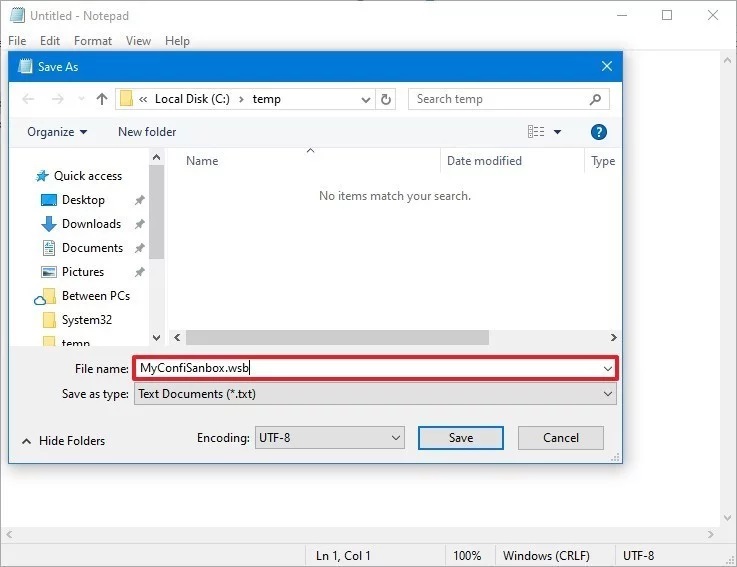Click the pin icon next to Pictures
737x567 pixels.
point(140,272)
